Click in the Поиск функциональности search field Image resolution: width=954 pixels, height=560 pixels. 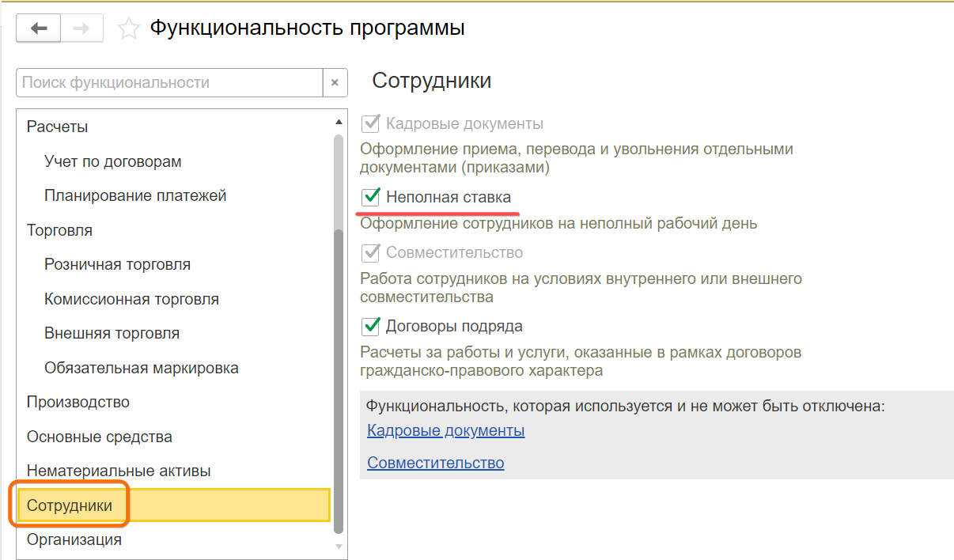(169, 82)
